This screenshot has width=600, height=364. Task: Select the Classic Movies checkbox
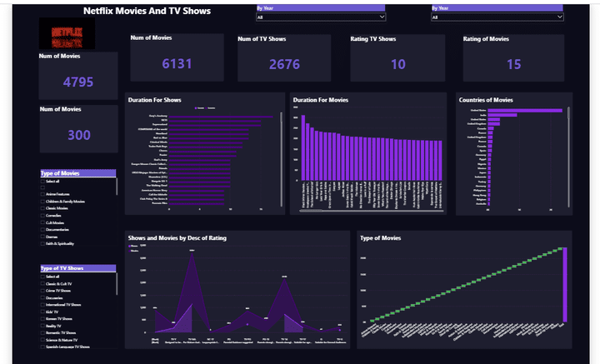click(x=42, y=208)
